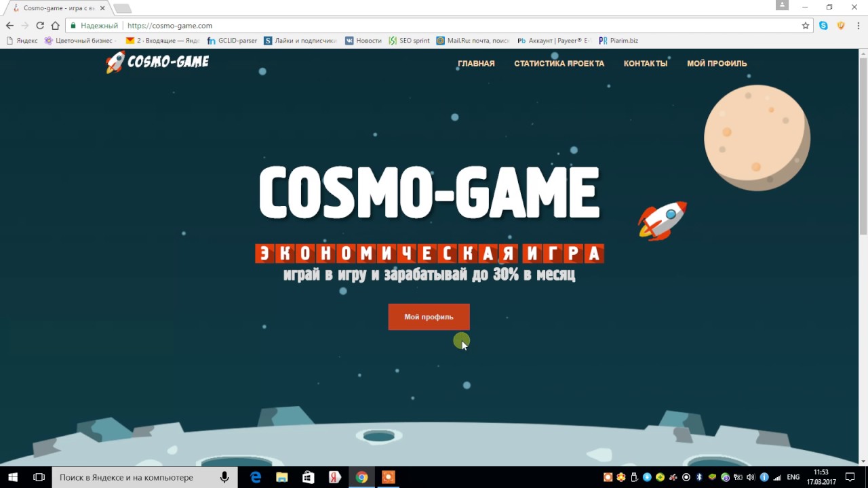Screen dimensions: 868x488
Task: Click the blue download tray icon
Action: (x=647, y=477)
